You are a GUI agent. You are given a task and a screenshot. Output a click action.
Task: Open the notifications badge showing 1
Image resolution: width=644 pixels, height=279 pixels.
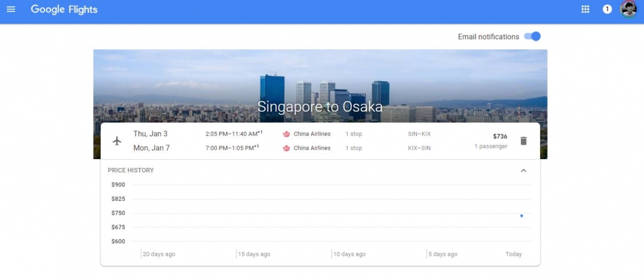607,9
